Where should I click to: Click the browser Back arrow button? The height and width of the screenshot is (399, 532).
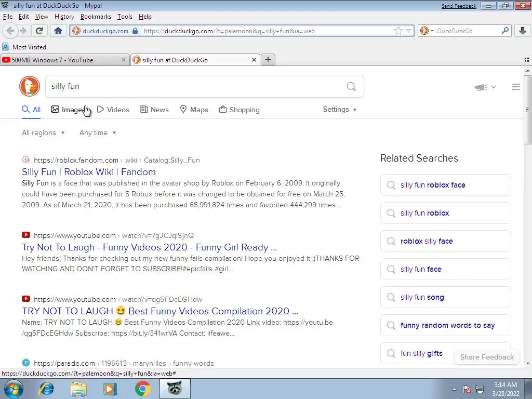click(x=10, y=31)
